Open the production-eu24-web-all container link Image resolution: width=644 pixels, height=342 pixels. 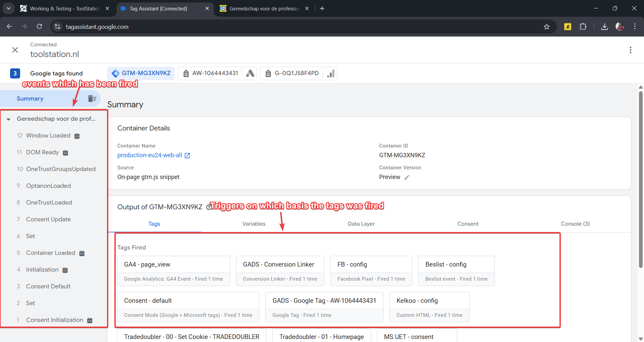pos(150,155)
